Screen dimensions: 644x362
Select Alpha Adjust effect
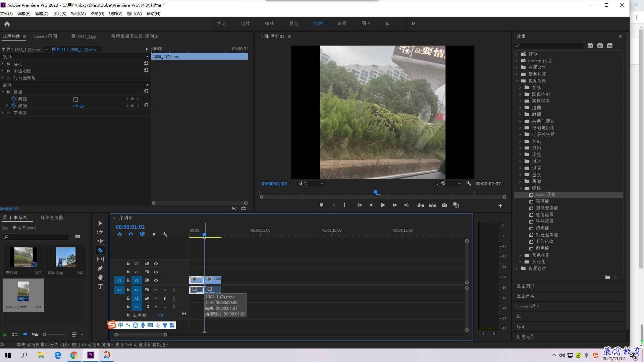545,195
